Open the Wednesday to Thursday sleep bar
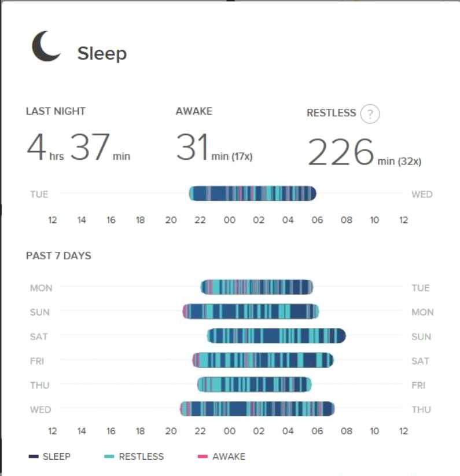The image size is (460, 476). point(257,409)
